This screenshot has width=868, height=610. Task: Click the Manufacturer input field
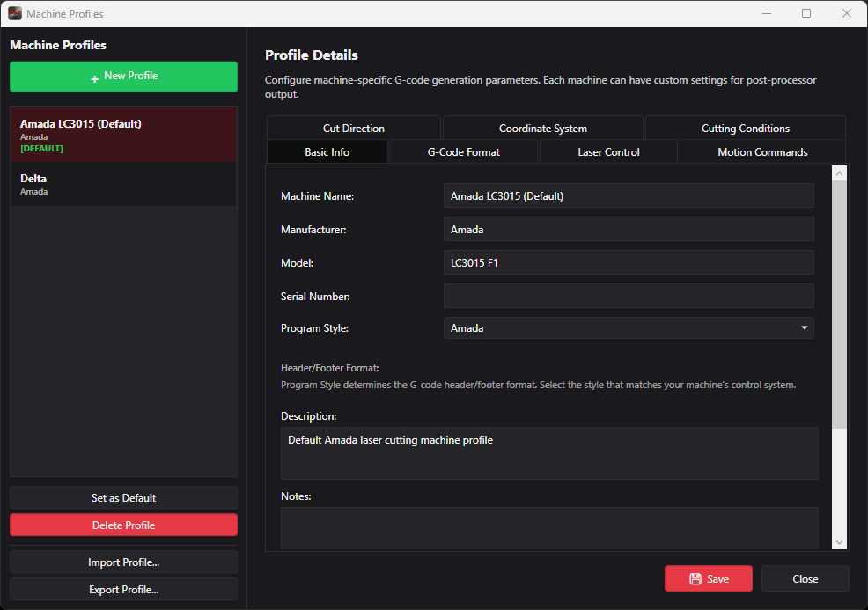pyautogui.click(x=629, y=229)
